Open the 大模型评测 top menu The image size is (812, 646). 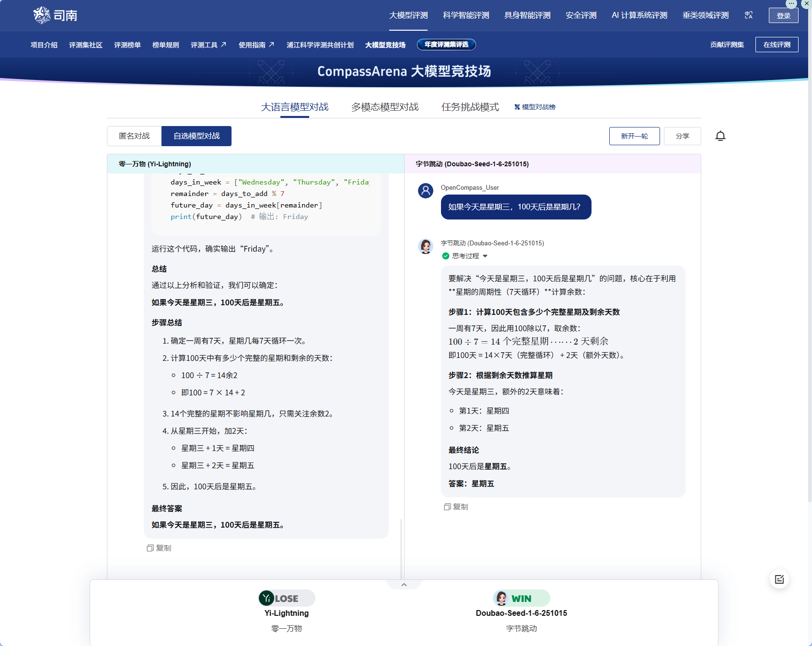pos(408,15)
